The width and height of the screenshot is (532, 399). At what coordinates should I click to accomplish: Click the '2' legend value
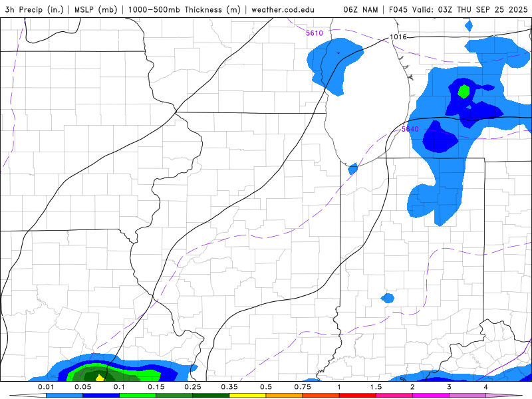[412, 387]
